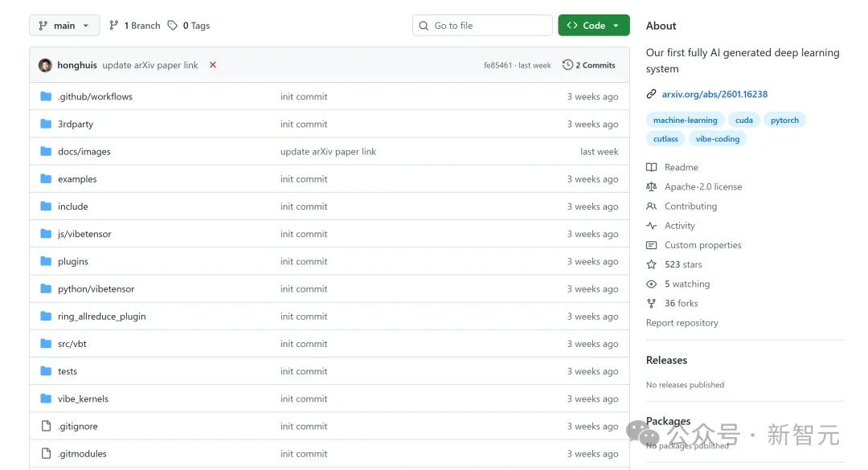This screenshot has width=868, height=470.
Task: Click the Custom properties icon
Action: [652, 245]
